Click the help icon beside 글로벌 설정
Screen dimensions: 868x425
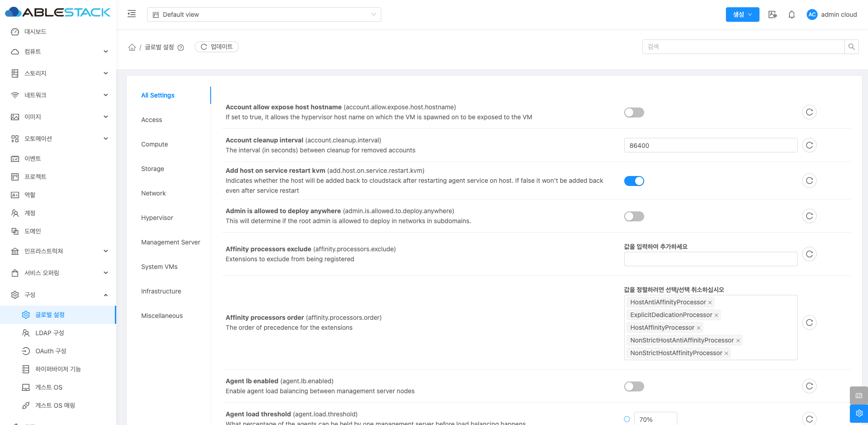(x=181, y=48)
